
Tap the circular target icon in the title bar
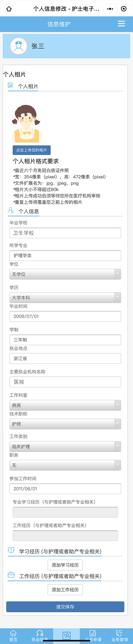click(123, 9)
